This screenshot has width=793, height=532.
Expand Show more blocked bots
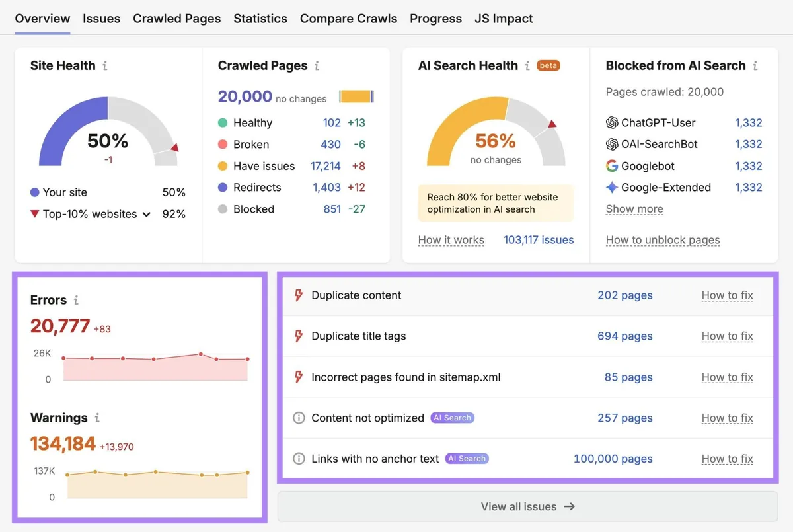(x=634, y=209)
